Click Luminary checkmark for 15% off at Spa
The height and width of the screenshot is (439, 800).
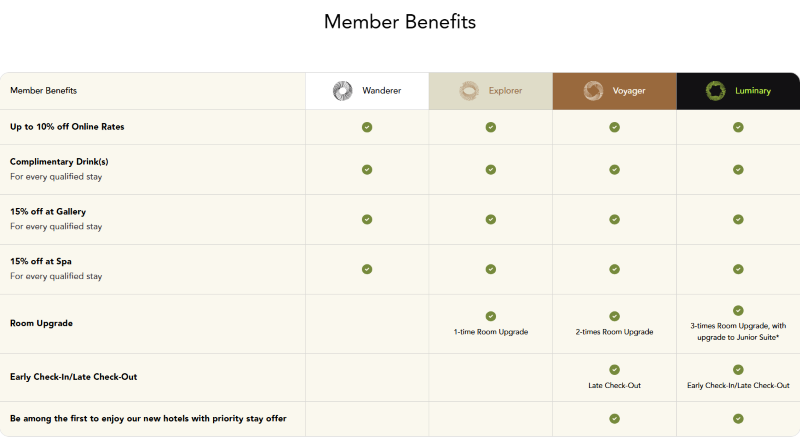coord(738,269)
